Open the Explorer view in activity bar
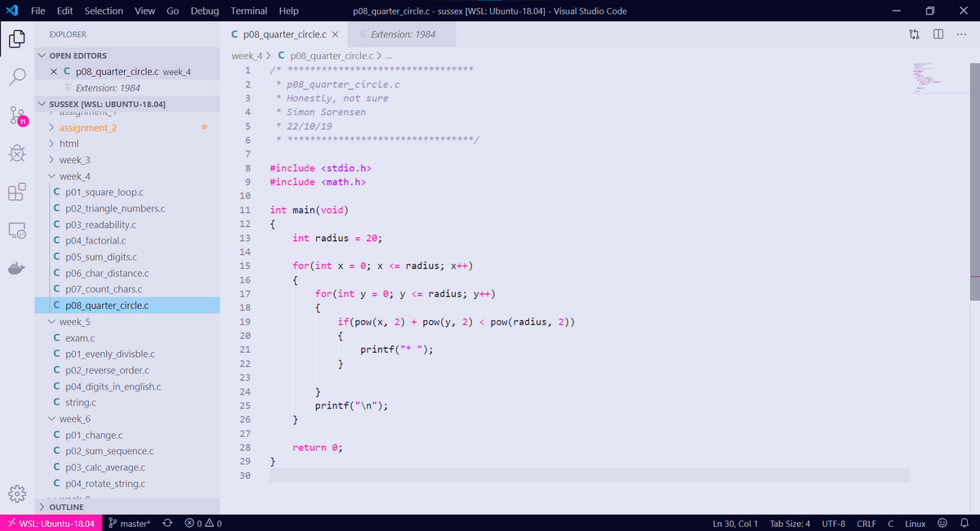Viewport: 980px width, 531px height. pos(17,38)
